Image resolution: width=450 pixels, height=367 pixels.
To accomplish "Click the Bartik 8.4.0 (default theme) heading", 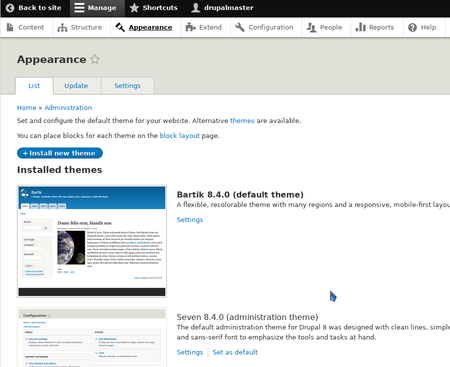I will pyautogui.click(x=240, y=195).
